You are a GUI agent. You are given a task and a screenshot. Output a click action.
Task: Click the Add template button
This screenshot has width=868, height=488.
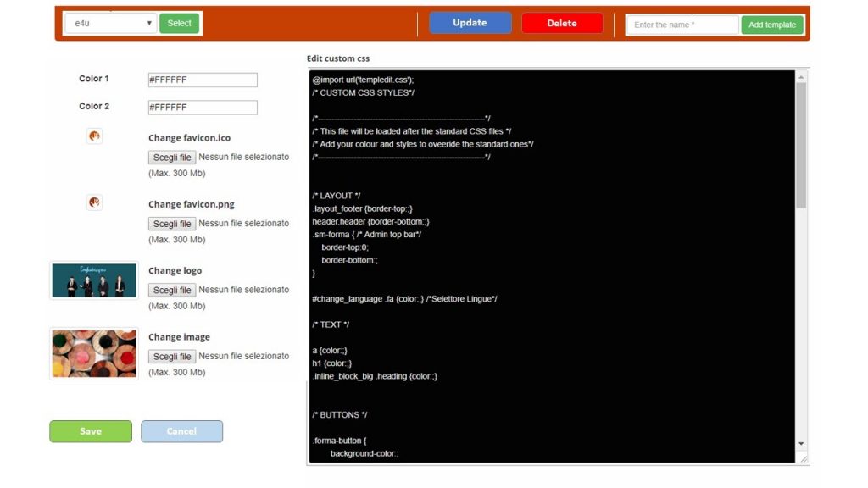772,25
